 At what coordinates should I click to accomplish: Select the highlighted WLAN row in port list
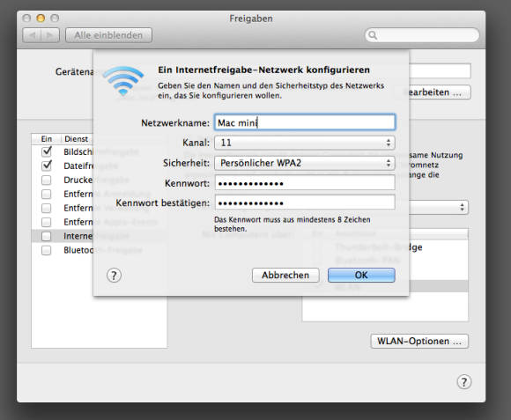point(386,286)
